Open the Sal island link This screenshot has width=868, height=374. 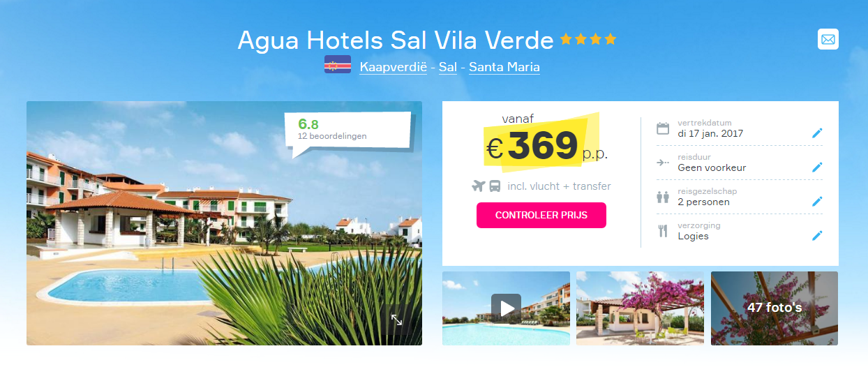[x=448, y=67]
